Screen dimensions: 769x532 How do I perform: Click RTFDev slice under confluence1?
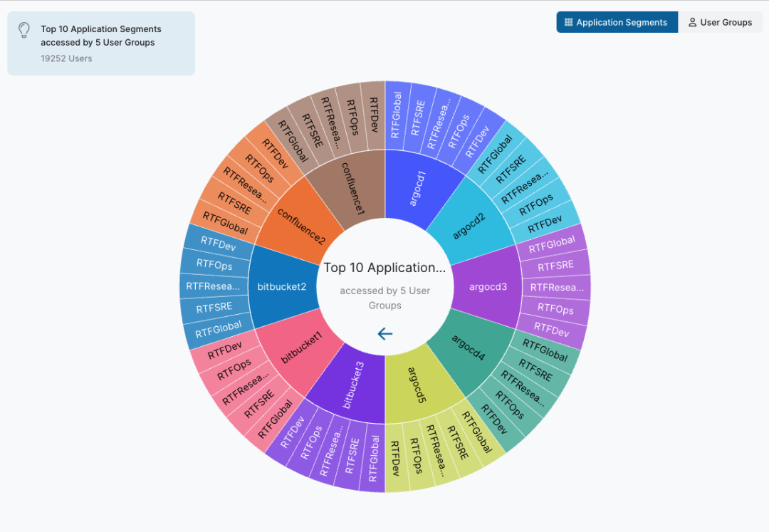pyautogui.click(x=373, y=113)
